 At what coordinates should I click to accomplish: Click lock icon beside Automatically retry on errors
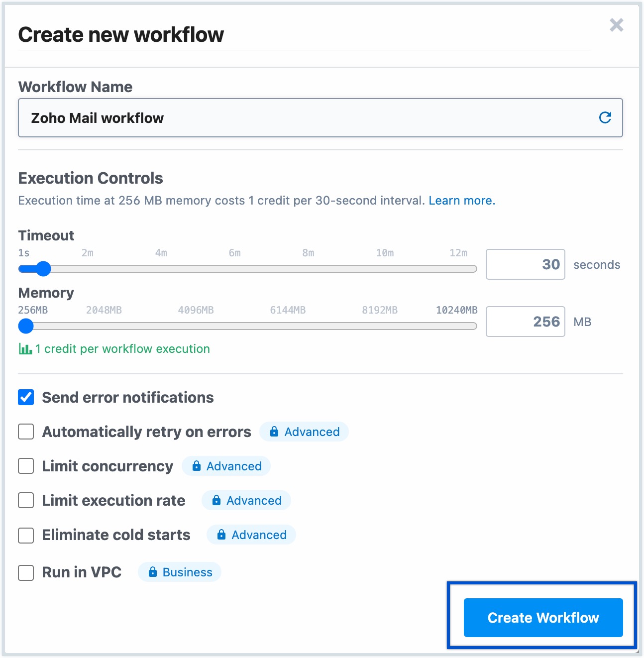274,432
